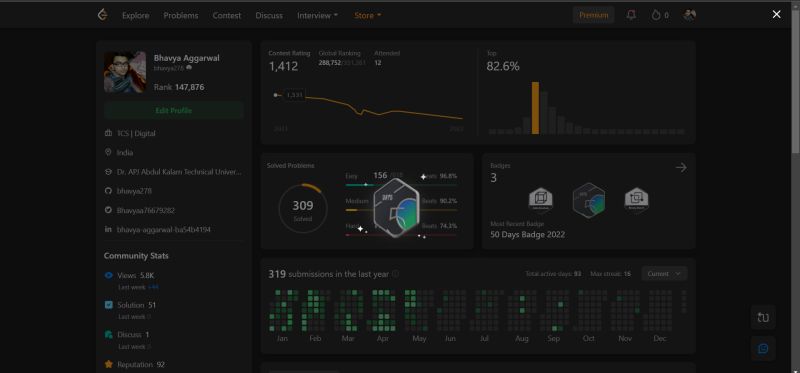This screenshot has height=373, width=800.
Task: Click the streak flame icon
Action: pyautogui.click(x=656, y=15)
